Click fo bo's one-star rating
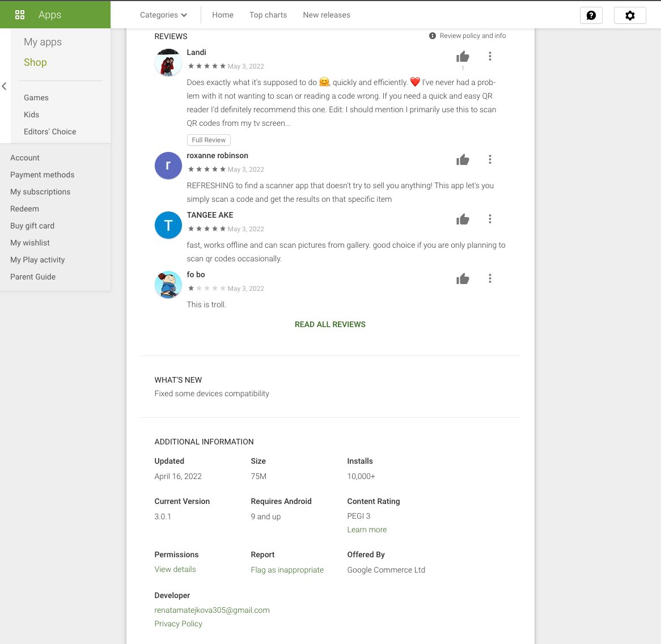Viewport: 661px width, 644px height. click(x=207, y=289)
